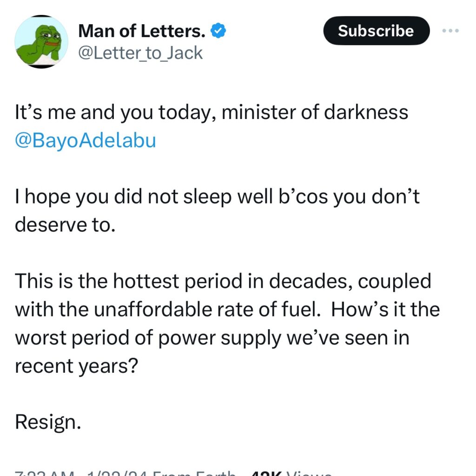Click the @Letter_to_Jack handle
The height and width of the screenshot is (476, 476).
pos(140,53)
